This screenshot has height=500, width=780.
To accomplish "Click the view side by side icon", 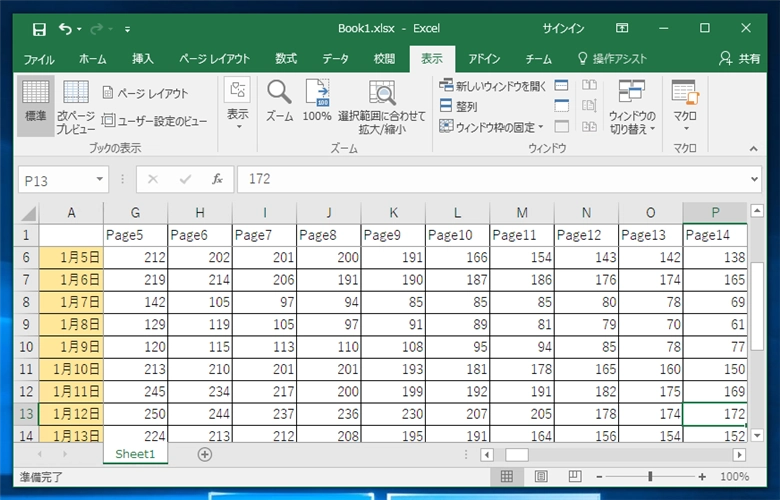I will pyautogui.click(x=589, y=85).
